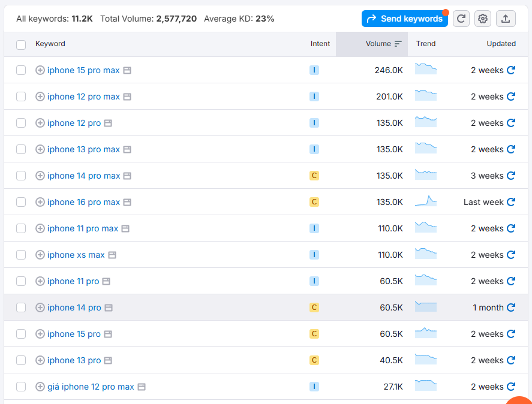Screen dimensions: 532x404
Task: Open the iphone 15 pro max keyword link
Action: (x=83, y=70)
